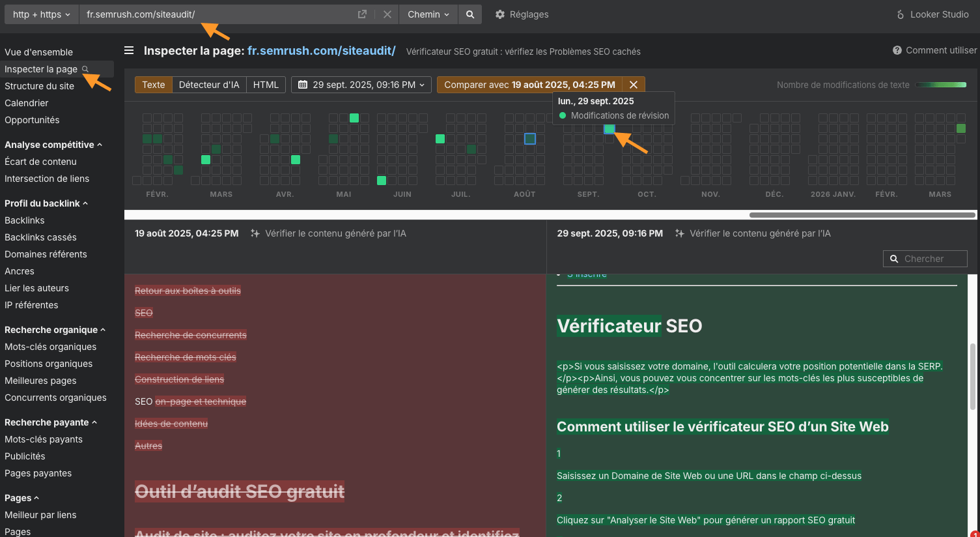The image size is (980, 537).
Task: Click the AI sparkle icon for 19 août snapshot
Action: click(x=257, y=233)
